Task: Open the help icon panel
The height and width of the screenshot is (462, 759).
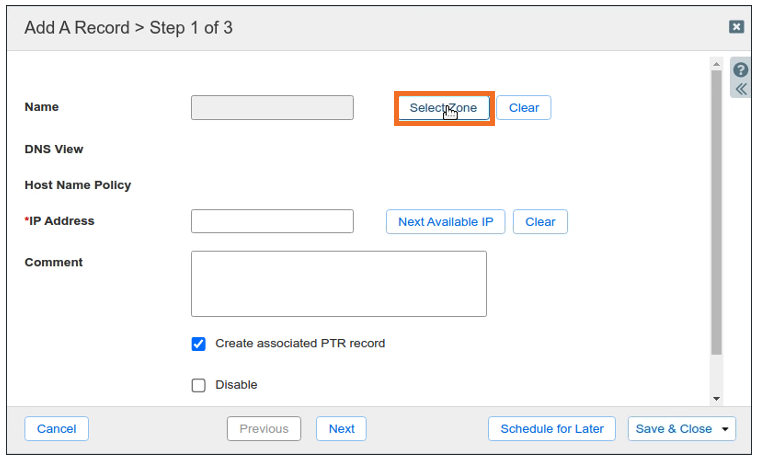Action: click(x=741, y=70)
